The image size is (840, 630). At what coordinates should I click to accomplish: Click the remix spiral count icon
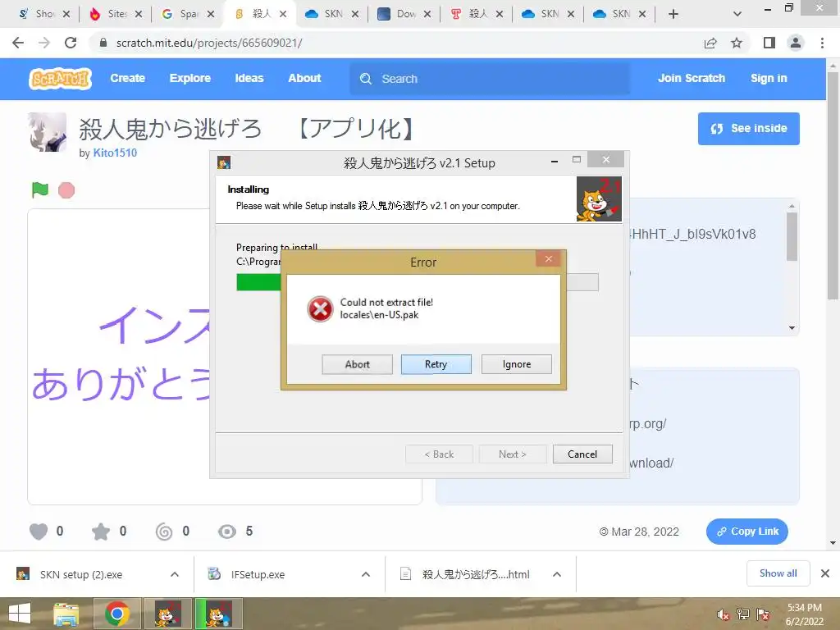coord(164,532)
